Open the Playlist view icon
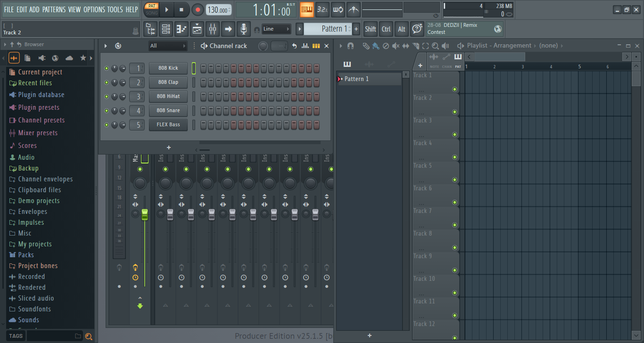 pyautogui.click(x=196, y=29)
